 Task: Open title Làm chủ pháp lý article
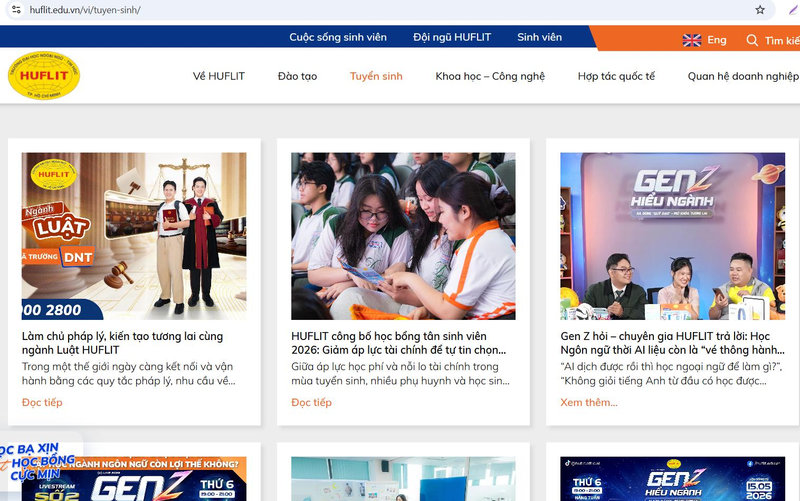122,343
